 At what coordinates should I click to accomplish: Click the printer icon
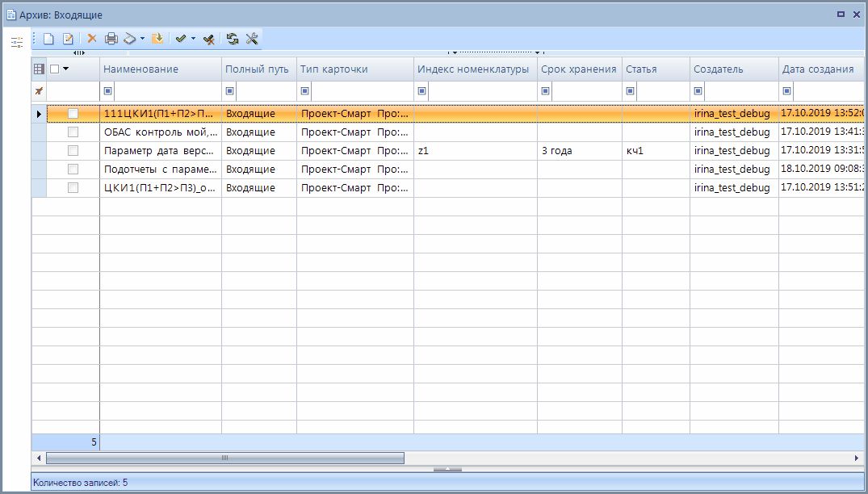[x=111, y=39]
